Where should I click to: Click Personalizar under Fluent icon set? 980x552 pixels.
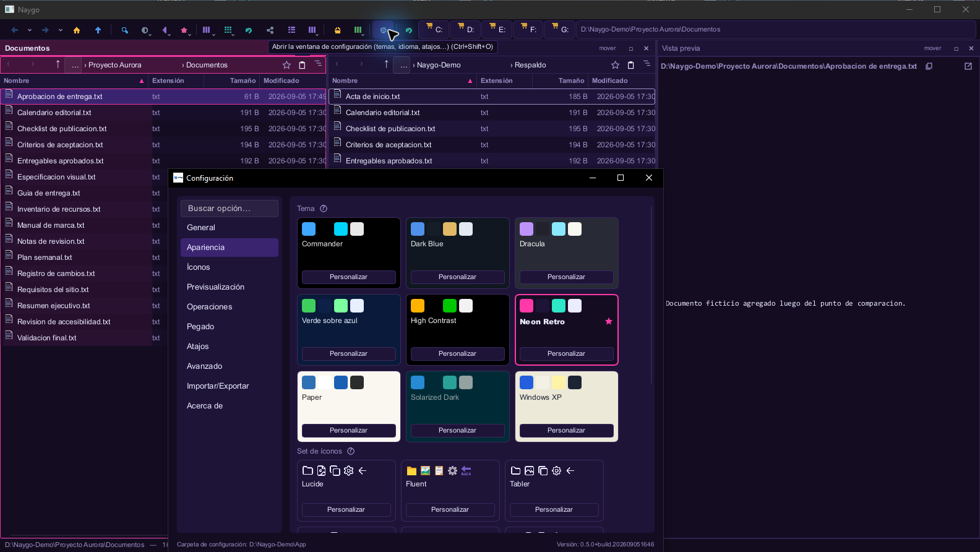click(450, 509)
